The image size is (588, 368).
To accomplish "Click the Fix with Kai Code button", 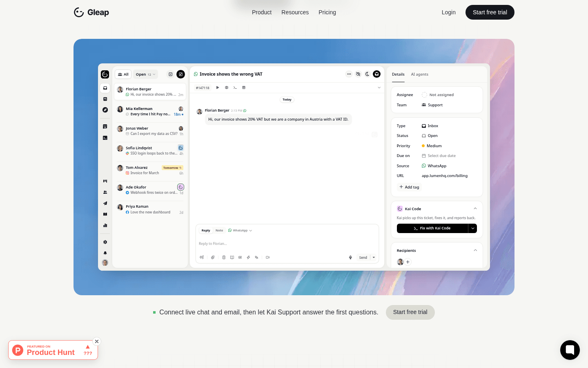I will pyautogui.click(x=432, y=228).
